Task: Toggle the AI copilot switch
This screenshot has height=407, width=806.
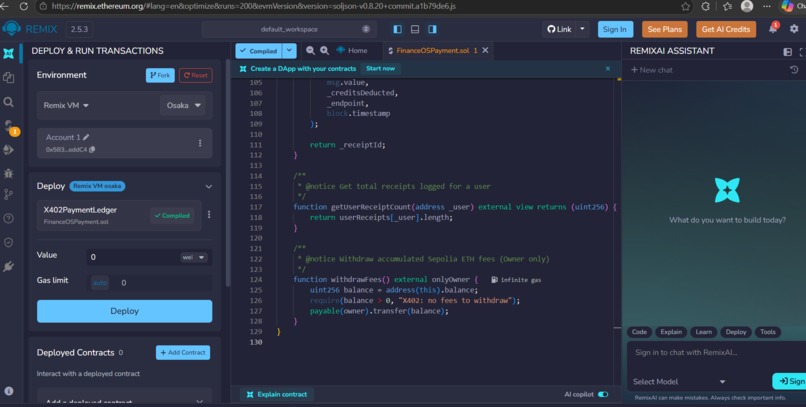Action: point(603,394)
